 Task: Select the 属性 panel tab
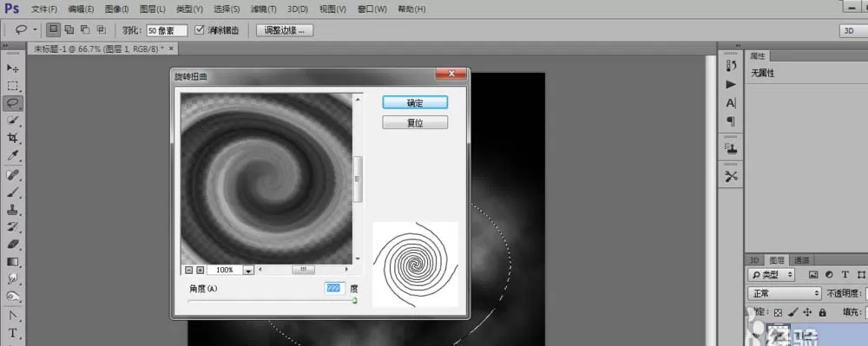(x=758, y=56)
